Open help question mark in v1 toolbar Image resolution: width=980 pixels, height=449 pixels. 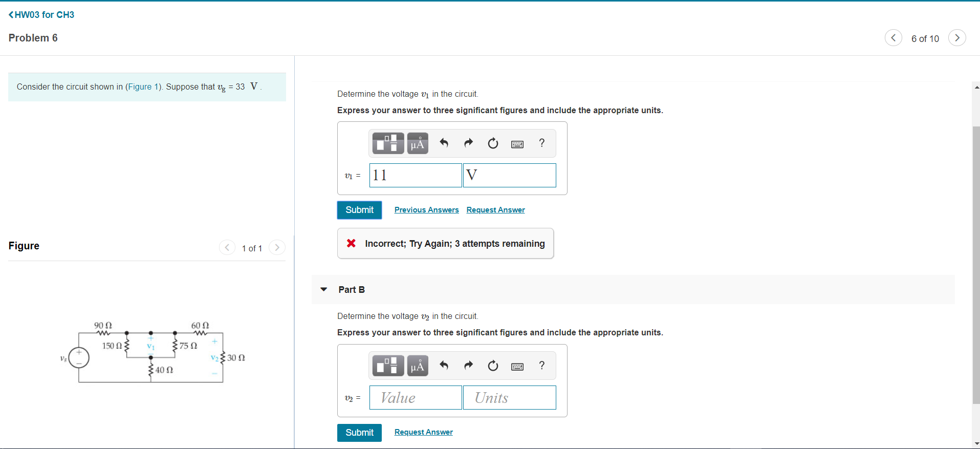point(542,143)
